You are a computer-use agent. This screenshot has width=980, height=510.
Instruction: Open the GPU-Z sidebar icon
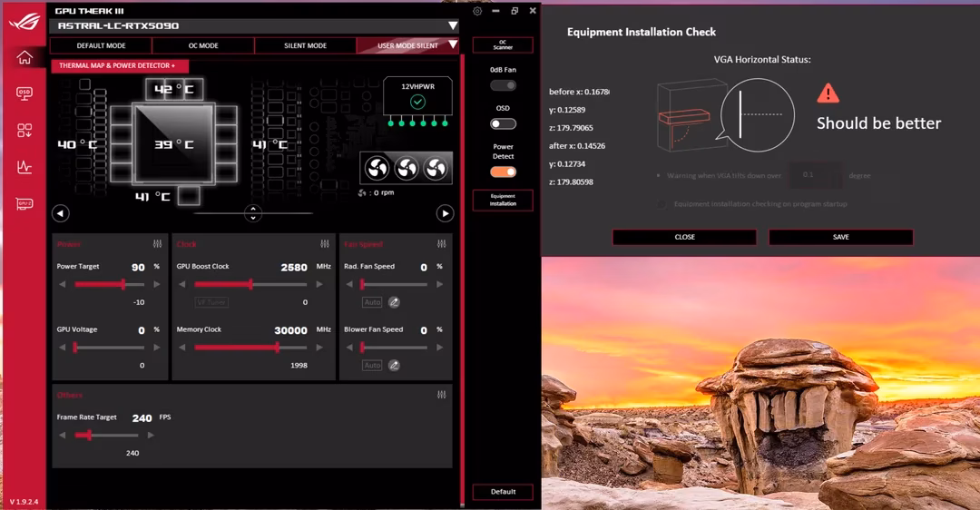[x=24, y=204]
